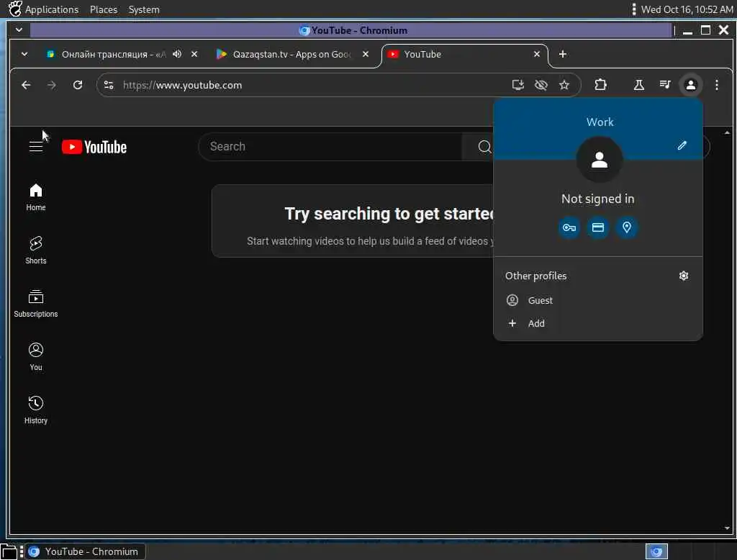The width and height of the screenshot is (737, 560).
Task: Click the page scrollbar down arrow
Action: coord(727,528)
